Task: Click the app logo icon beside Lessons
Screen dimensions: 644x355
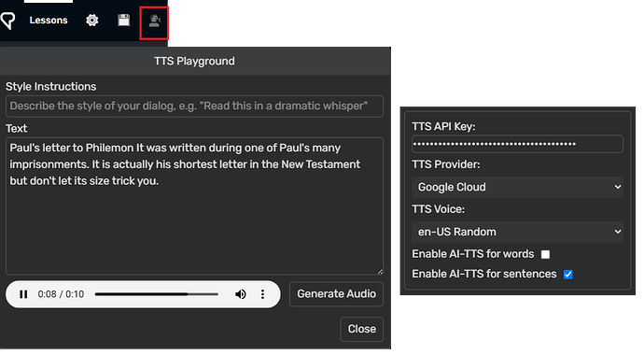Action: point(7,21)
